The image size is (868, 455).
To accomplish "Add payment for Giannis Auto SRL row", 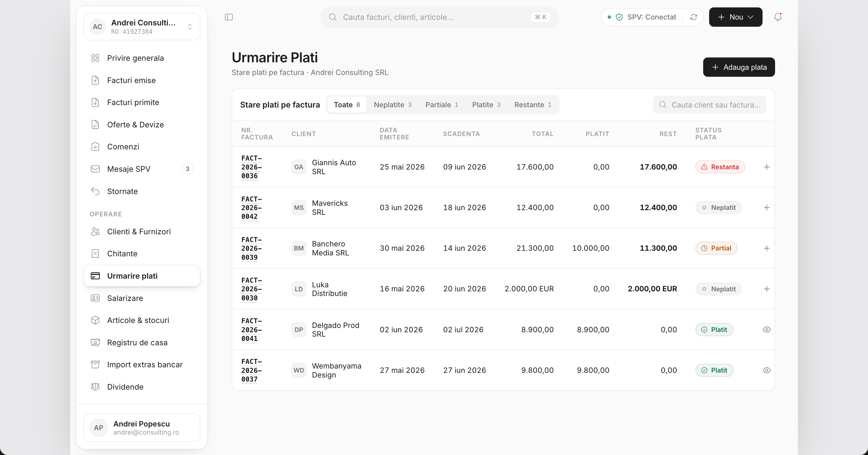I will pyautogui.click(x=766, y=167).
